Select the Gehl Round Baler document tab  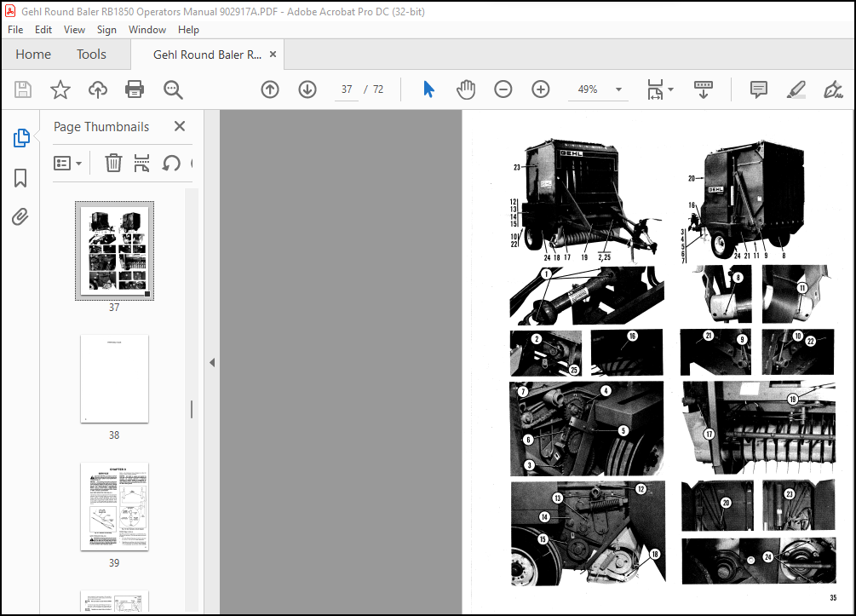point(208,55)
